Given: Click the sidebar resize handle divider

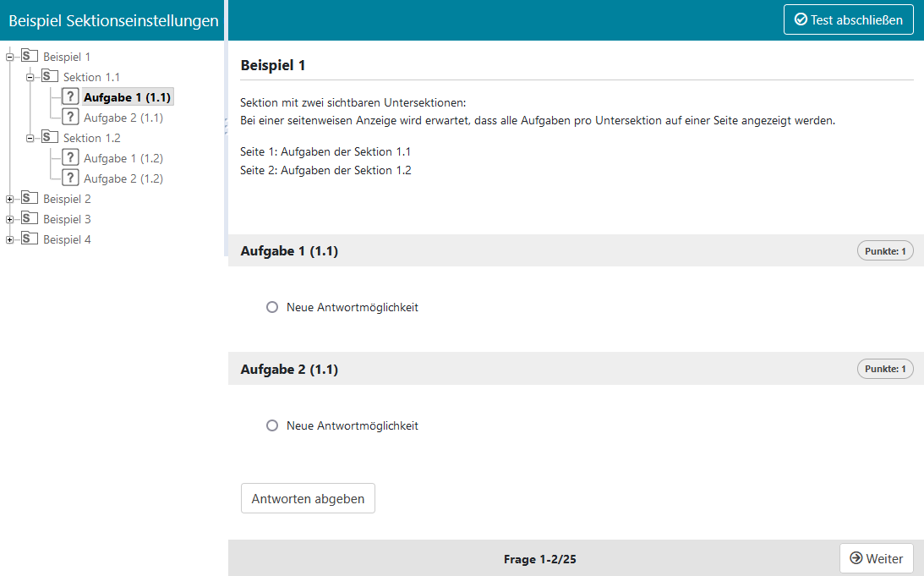Looking at the screenshot, I should [x=226, y=127].
